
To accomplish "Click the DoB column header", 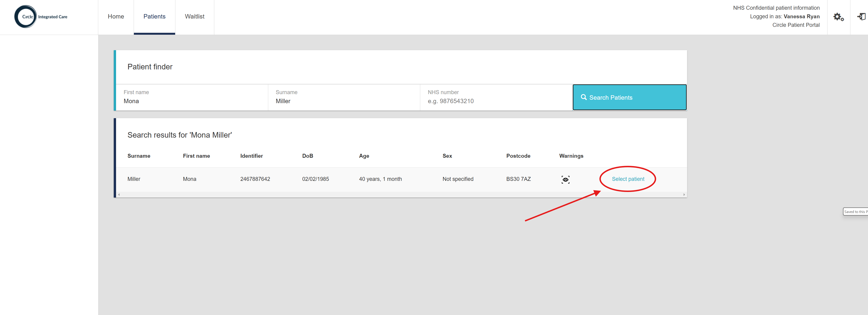I will click(x=307, y=156).
